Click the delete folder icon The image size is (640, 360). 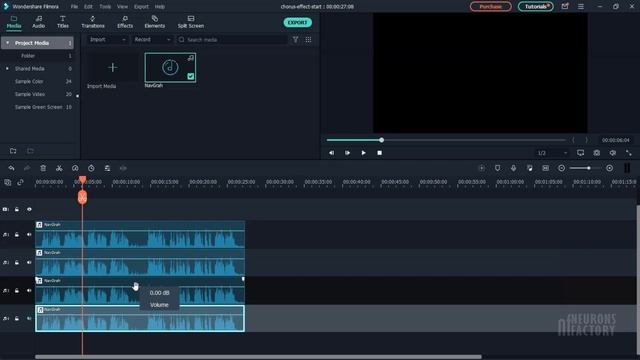coord(30,151)
